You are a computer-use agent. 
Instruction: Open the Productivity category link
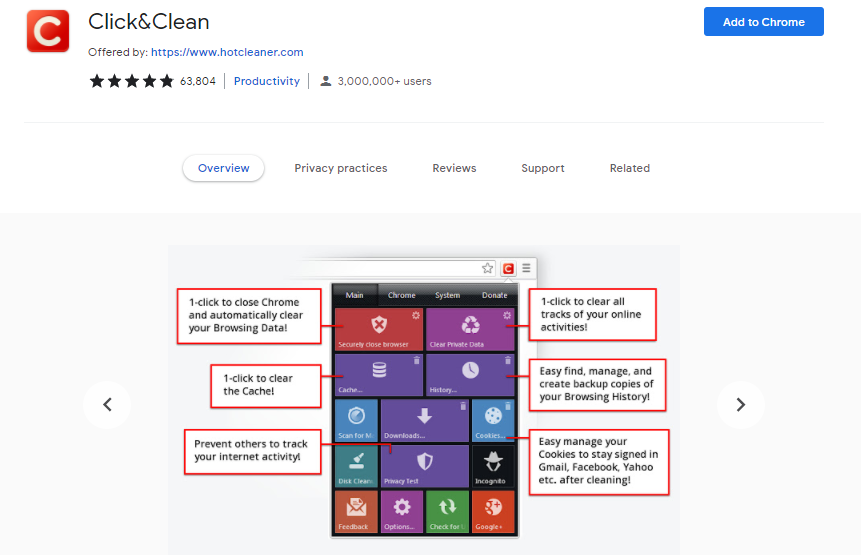tap(266, 81)
